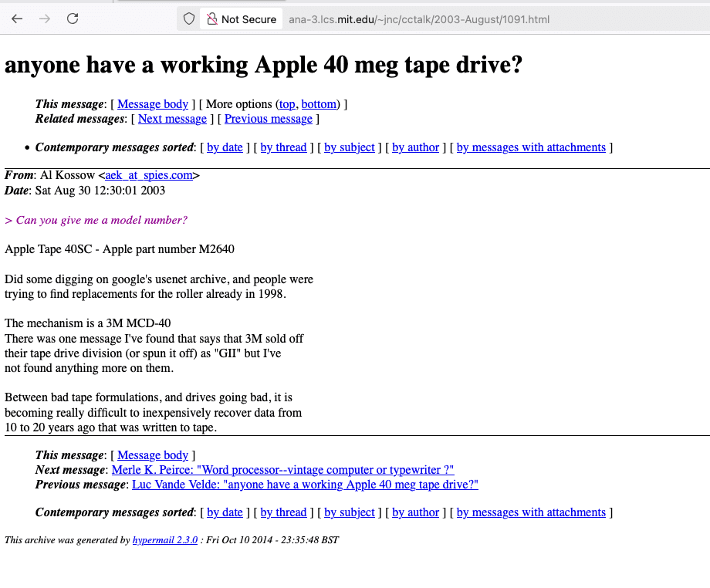Viewport: 710px width, 588px height.
Task: Click the page heading about Apple tape drive
Action: 263,64
